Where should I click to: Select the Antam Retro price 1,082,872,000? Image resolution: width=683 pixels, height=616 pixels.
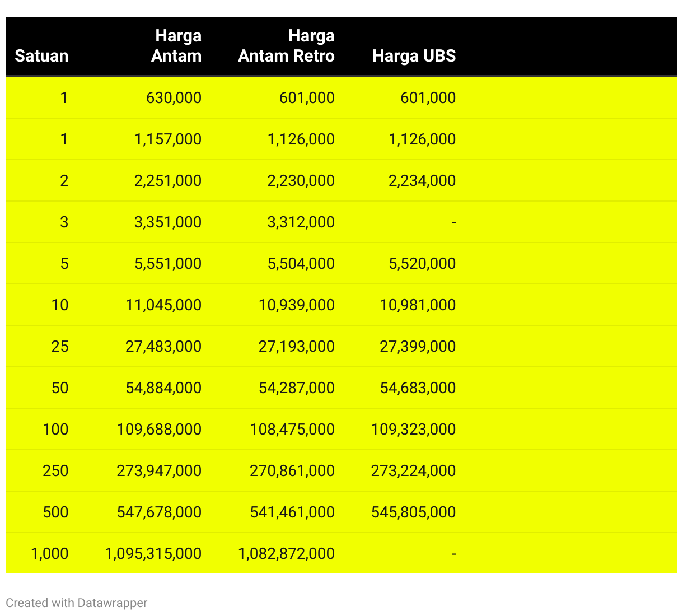click(x=287, y=554)
